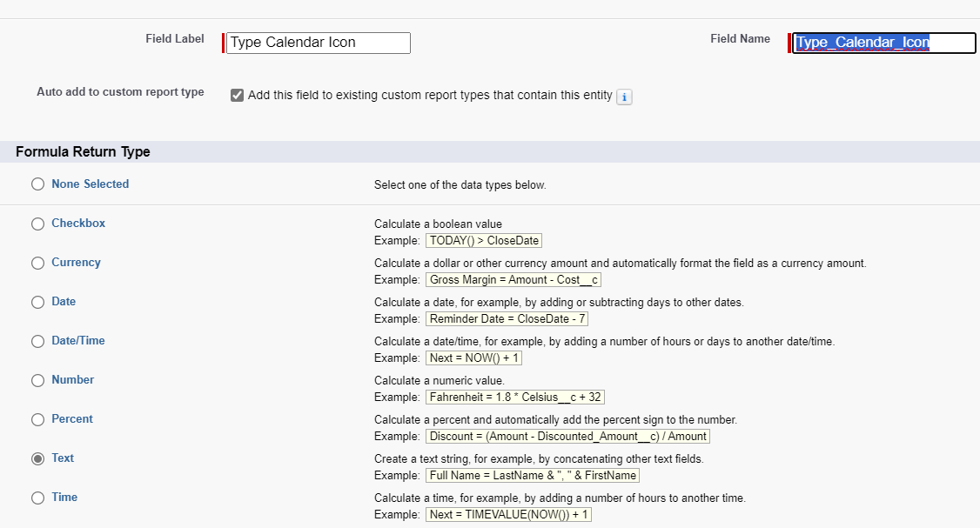Click the Gross Margin example formula
The height and width of the screenshot is (528, 980).
click(513, 279)
